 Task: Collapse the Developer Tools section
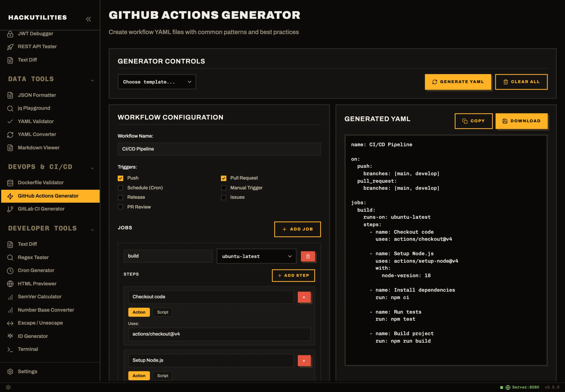(x=92, y=230)
